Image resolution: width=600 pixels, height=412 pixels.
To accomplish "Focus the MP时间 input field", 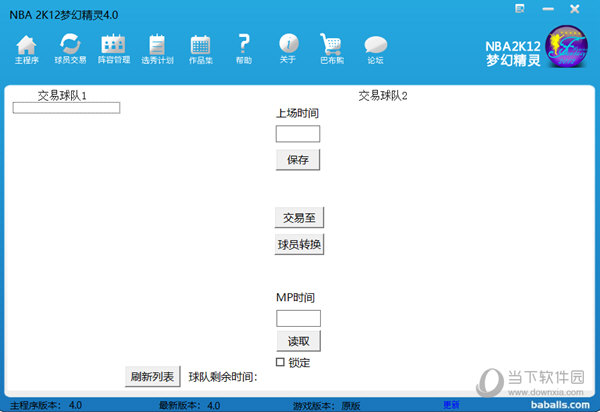I will tap(298, 318).
